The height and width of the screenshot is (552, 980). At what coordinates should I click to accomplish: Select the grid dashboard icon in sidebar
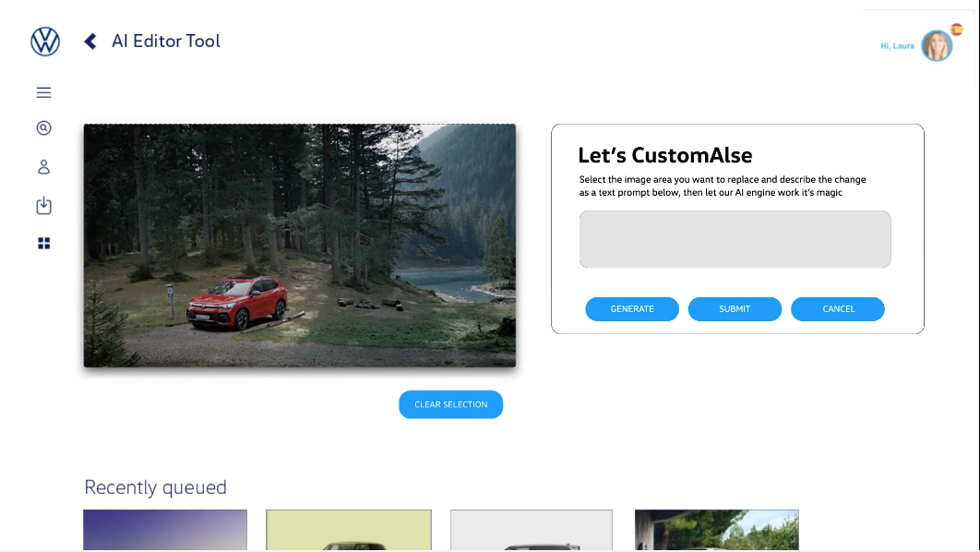[x=43, y=244]
